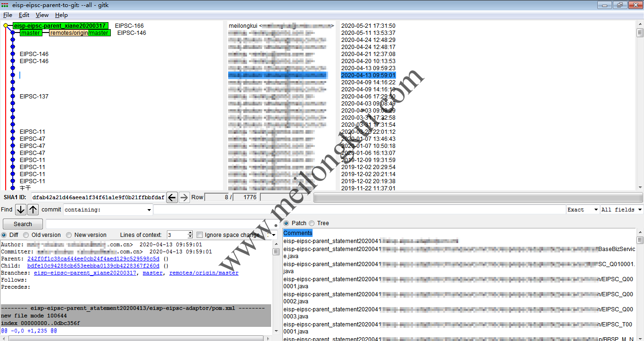Open the Exact match type dropdown
Screen dimensions: 644x341
click(583, 210)
